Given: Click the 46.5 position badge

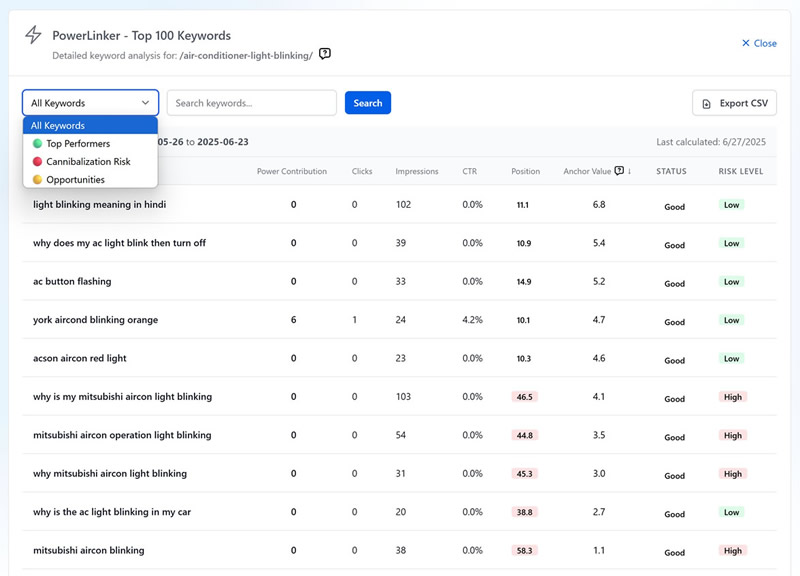Looking at the screenshot, I should [x=524, y=397].
